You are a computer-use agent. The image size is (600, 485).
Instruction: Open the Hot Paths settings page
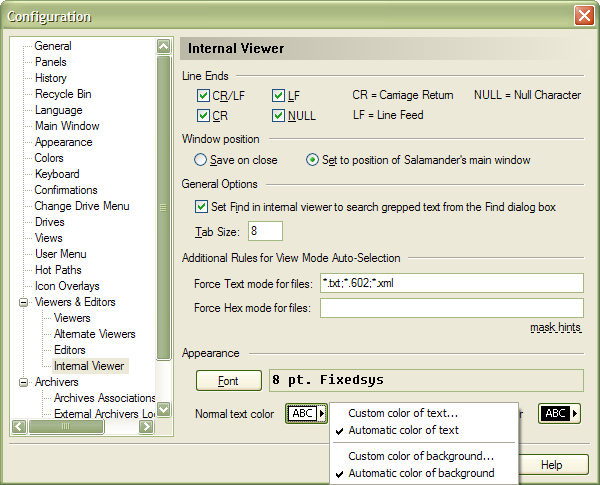[x=58, y=270]
